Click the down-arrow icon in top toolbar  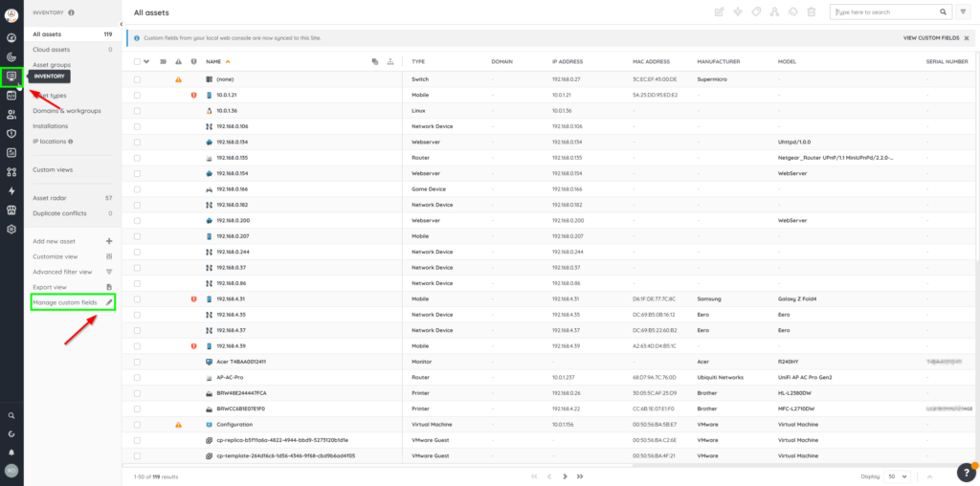pos(738,11)
